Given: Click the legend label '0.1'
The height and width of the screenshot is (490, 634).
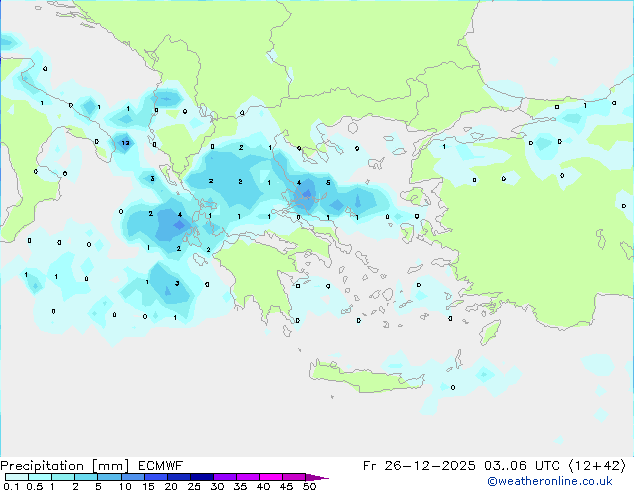Looking at the screenshot, I should click(11, 486).
